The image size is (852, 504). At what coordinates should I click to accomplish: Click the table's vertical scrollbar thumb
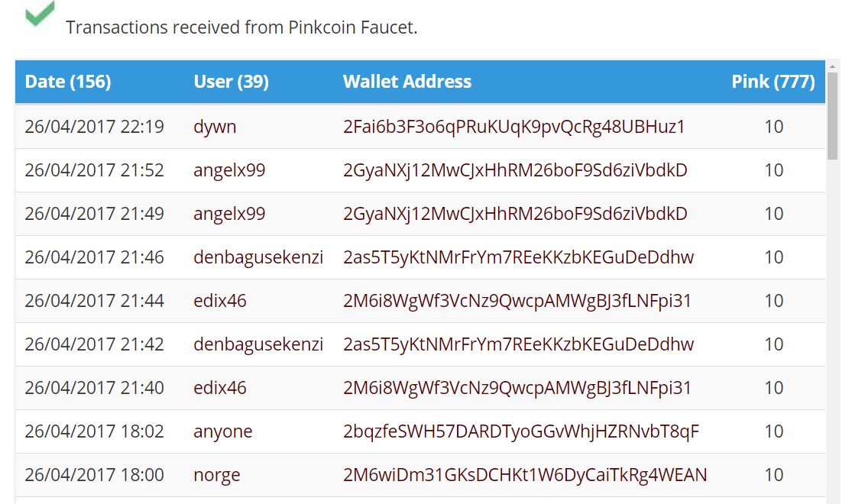(832, 115)
